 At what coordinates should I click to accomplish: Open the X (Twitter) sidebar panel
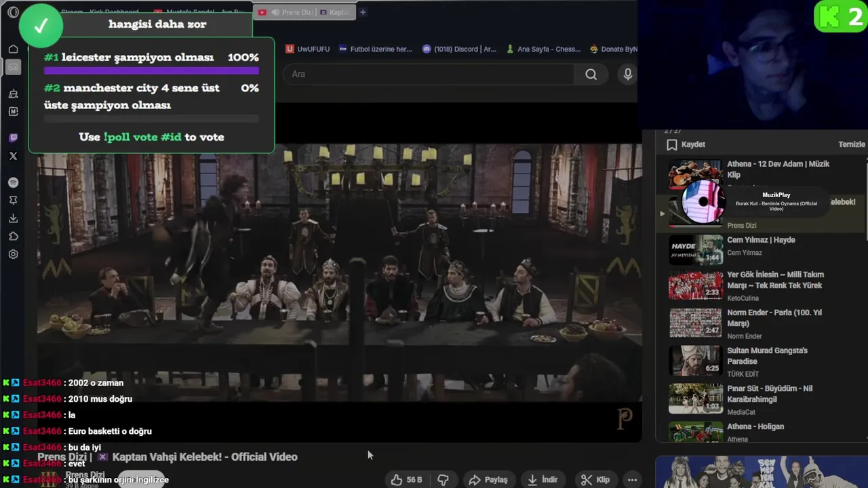(13, 156)
